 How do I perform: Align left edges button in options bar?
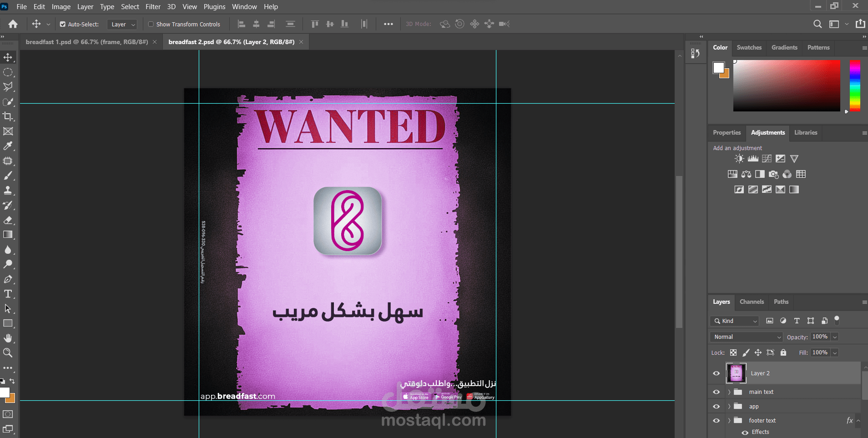tap(242, 24)
